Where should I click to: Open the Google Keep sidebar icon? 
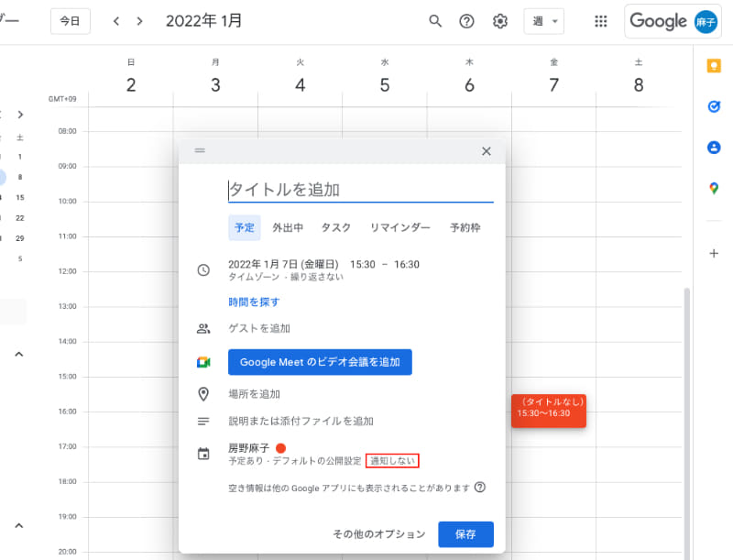click(713, 65)
